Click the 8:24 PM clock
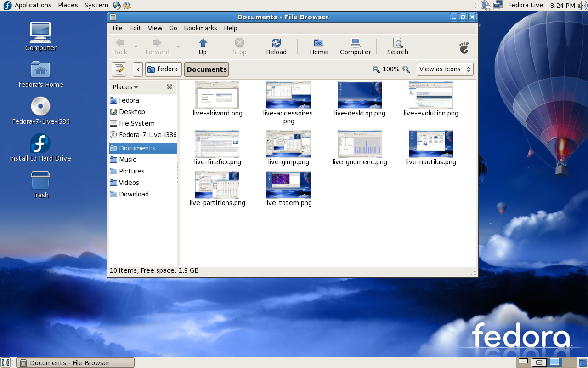Viewport: 588px width, 368px height. pos(562,5)
